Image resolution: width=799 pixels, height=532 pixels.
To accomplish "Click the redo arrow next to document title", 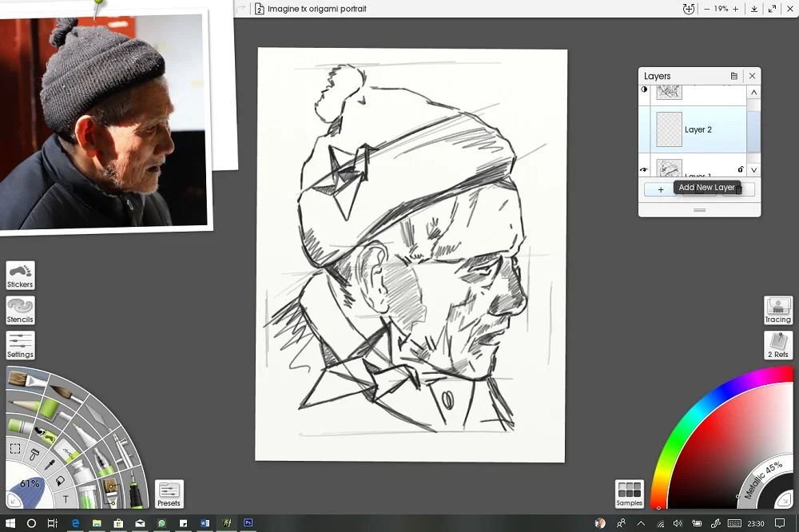I will click(241, 9).
